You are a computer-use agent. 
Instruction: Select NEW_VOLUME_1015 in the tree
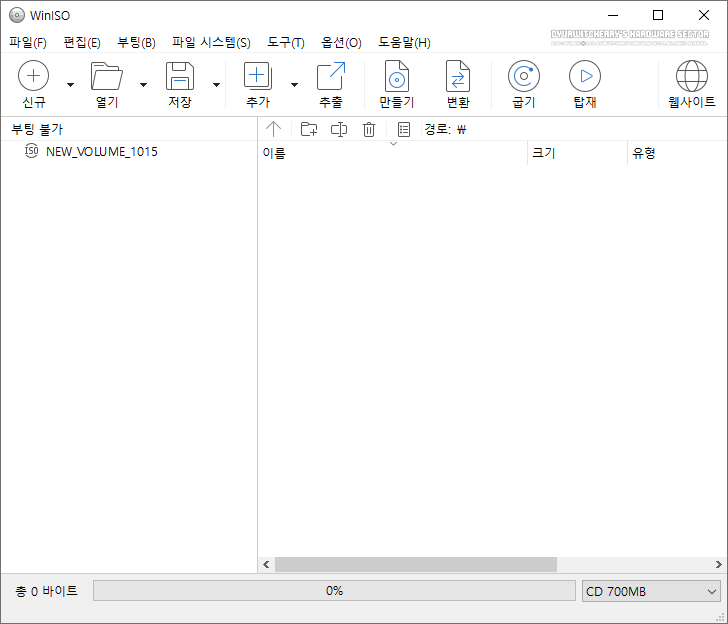tap(102, 152)
